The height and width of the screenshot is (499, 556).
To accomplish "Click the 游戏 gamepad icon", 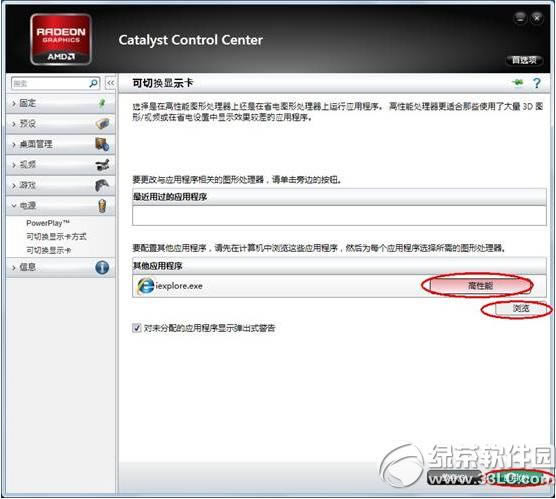I will pyautogui.click(x=102, y=185).
